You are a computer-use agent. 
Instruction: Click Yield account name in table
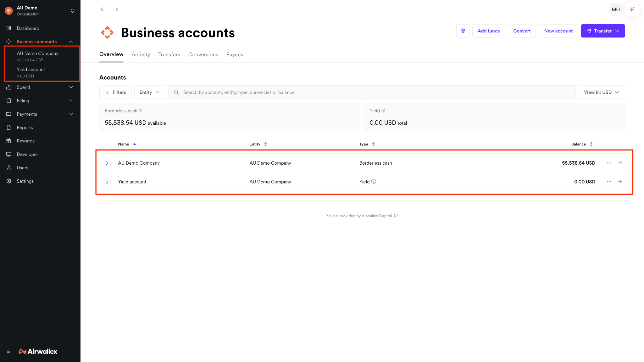click(x=132, y=182)
